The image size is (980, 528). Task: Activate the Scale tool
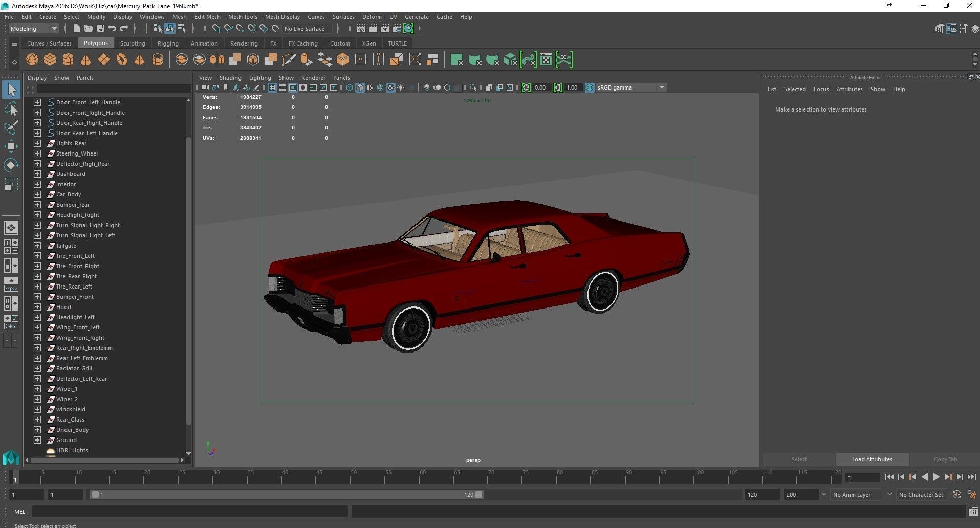click(x=11, y=184)
